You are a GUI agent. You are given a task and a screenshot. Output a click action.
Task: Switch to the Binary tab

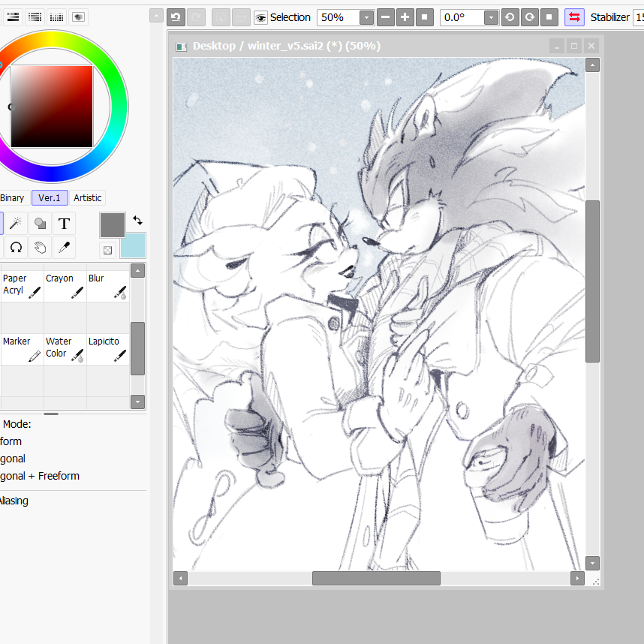pos(12,198)
